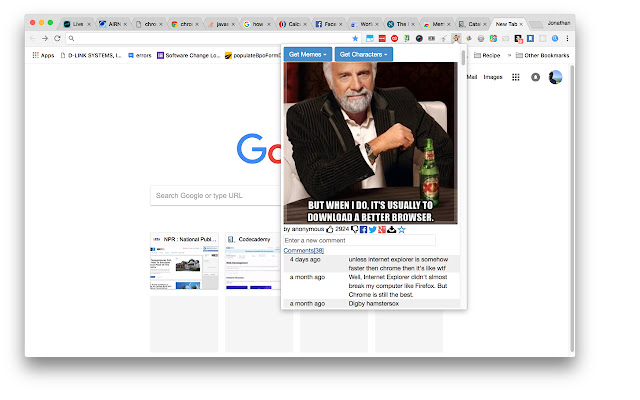
Task: Click the blue round extension icon
Action: pos(555,38)
